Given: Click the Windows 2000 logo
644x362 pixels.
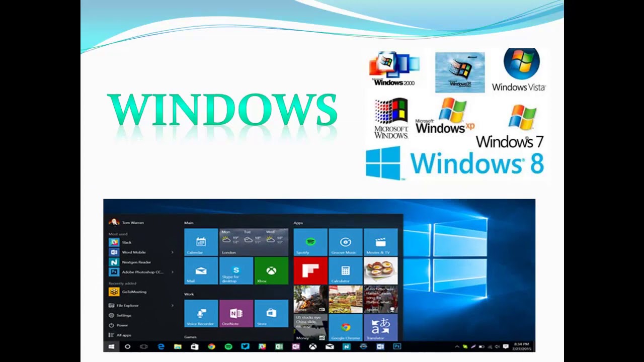Looking at the screenshot, I should (394, 69).
